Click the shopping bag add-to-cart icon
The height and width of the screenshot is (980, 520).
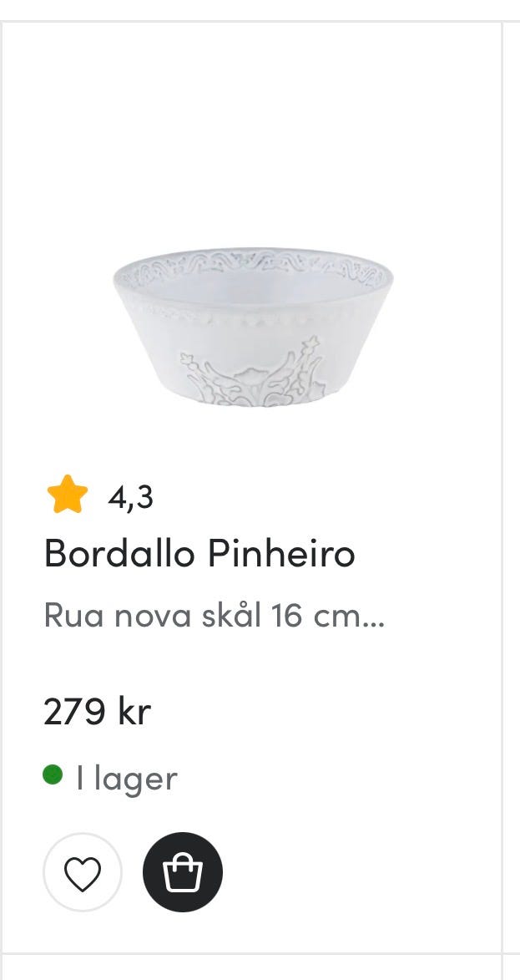coord(183,872)
